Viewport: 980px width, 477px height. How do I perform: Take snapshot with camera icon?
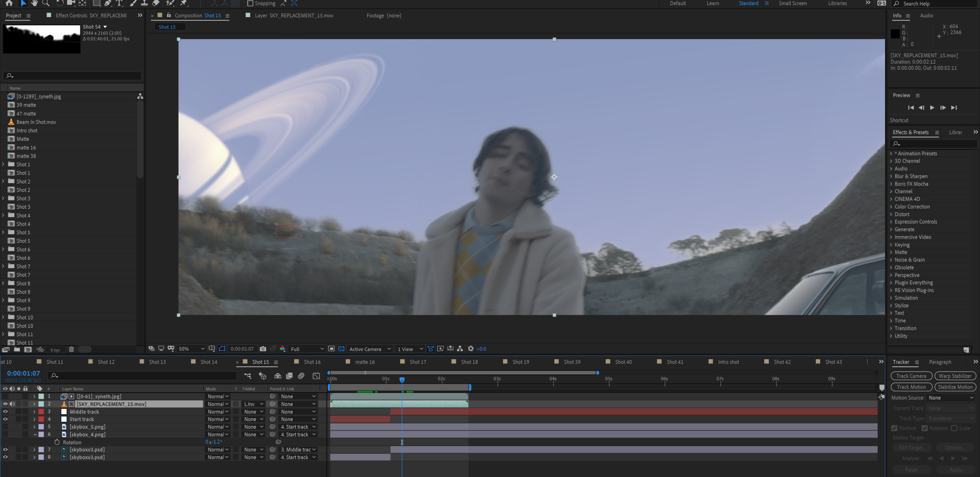(263, 349)
